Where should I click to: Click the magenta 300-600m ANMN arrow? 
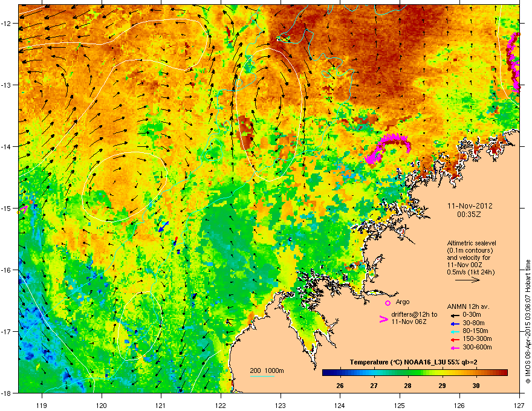(x=455, y=348)
